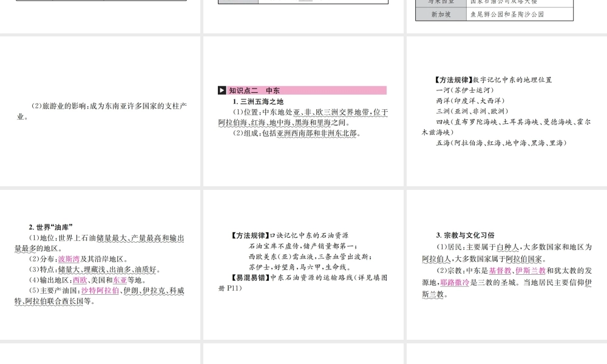
Task: Click the text 三洲(亚洲、非洲、欧洲)
Action: (472, 111)
